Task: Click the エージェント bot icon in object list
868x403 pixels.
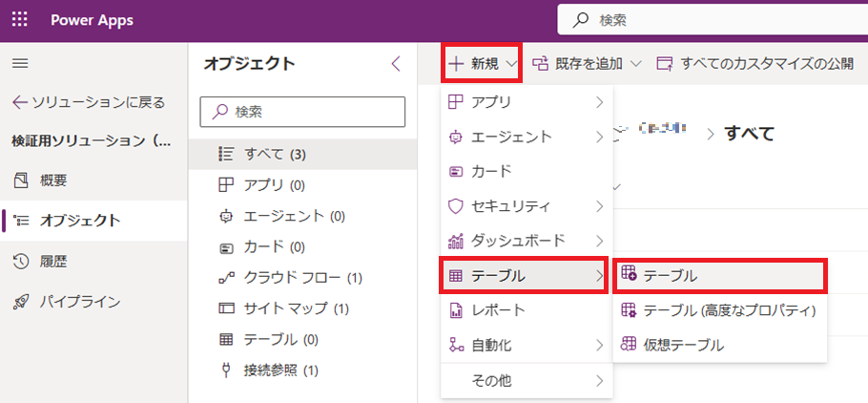Action: point(226,216)
